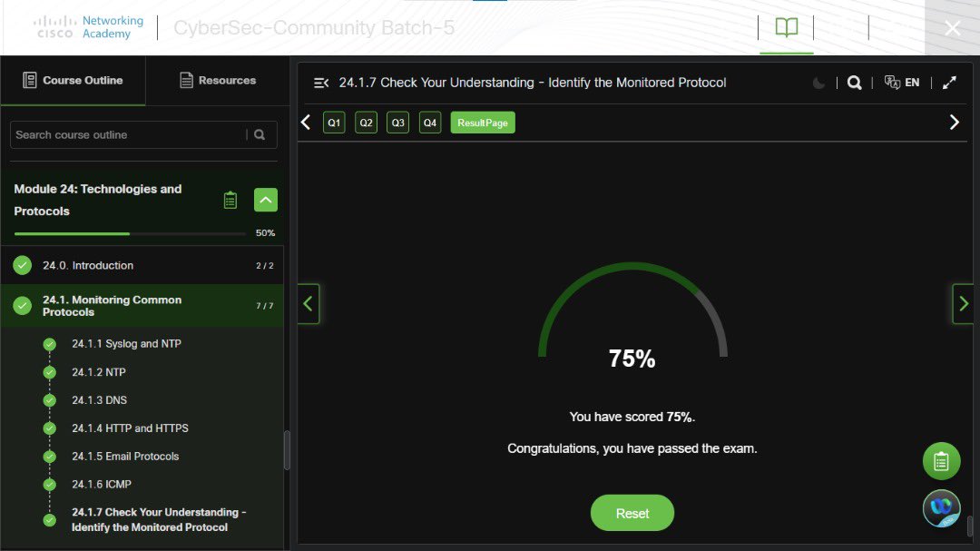Viewport: 980px width, 551px height.
Task: Click the 75% score gauge
Action: click(x=632, y=318)
